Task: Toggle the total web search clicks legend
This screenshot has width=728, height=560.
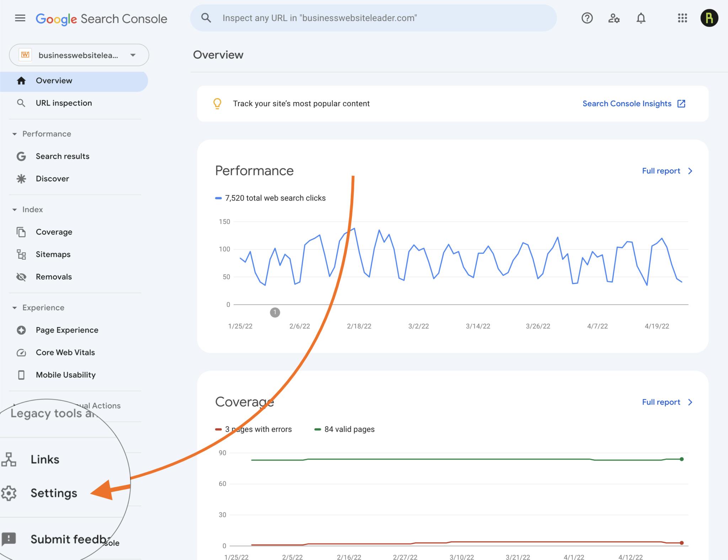Action: coord(271,198)
